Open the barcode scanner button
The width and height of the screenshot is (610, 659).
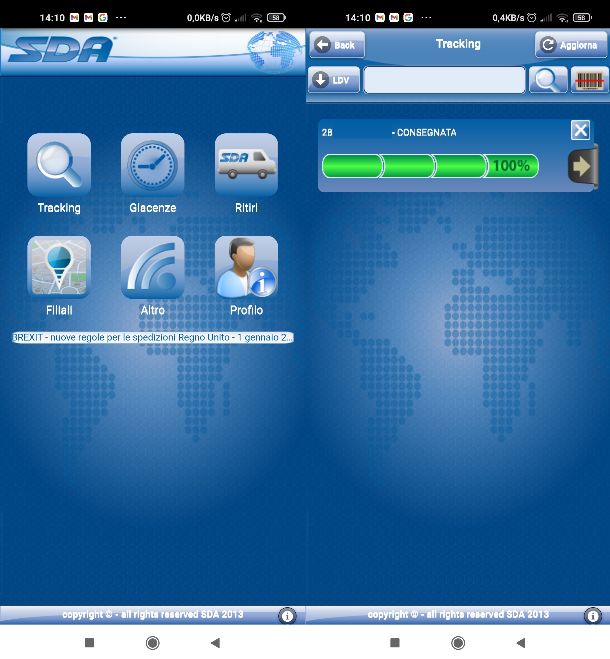589,79
